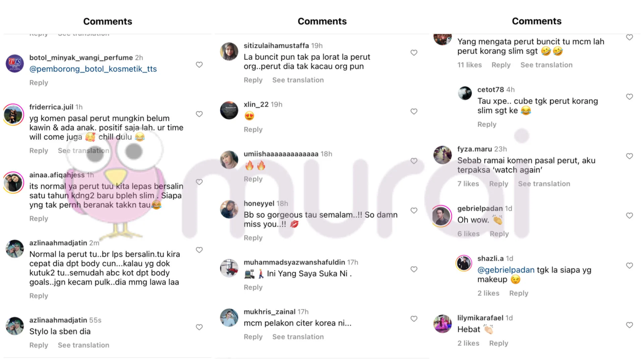Reply to xlin_22's emoji comment

coord(253,129)
